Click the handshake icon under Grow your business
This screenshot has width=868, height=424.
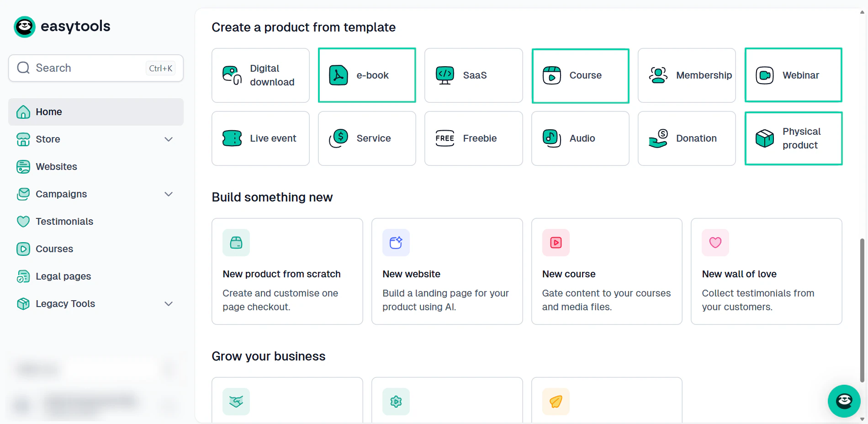pyautogui.click(x=236, y=402)
